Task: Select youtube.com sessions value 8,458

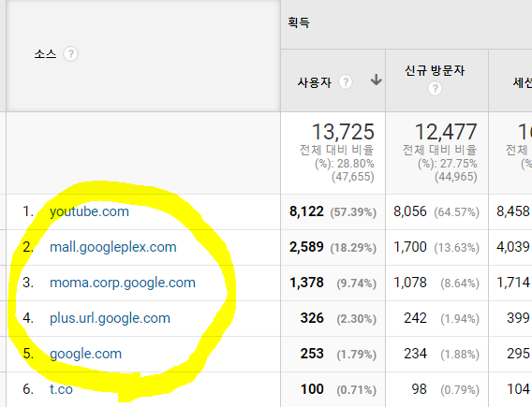Action: coord(513,211)
